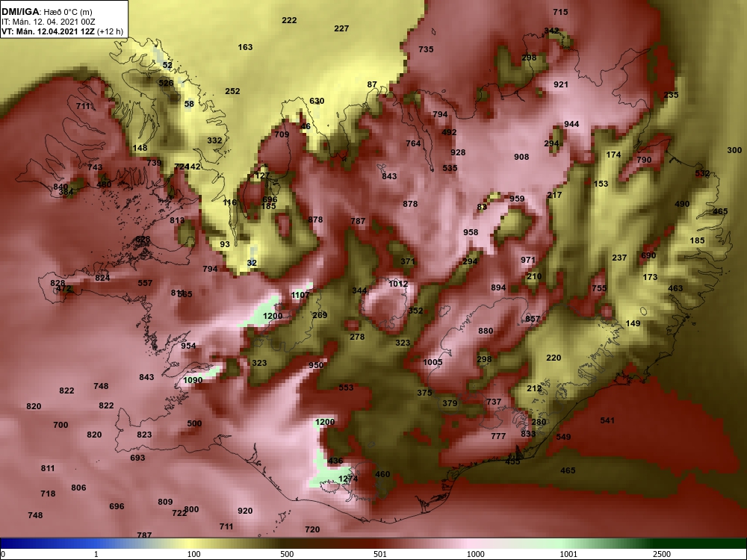
Task: Select the map value 777
Action: (x=498, y=436)
